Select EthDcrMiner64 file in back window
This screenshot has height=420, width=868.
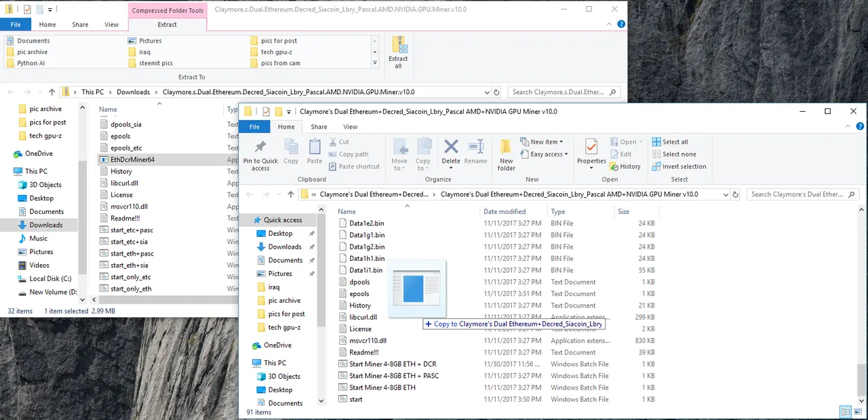132,160
